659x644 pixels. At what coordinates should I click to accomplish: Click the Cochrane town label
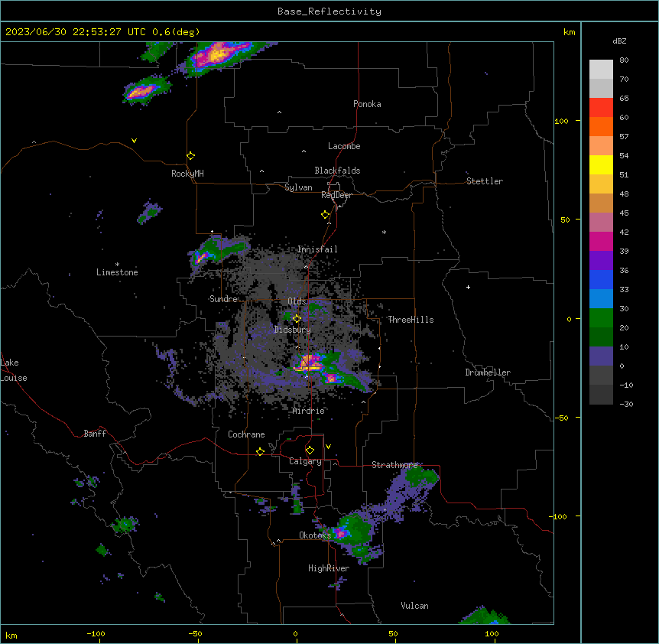246,434
